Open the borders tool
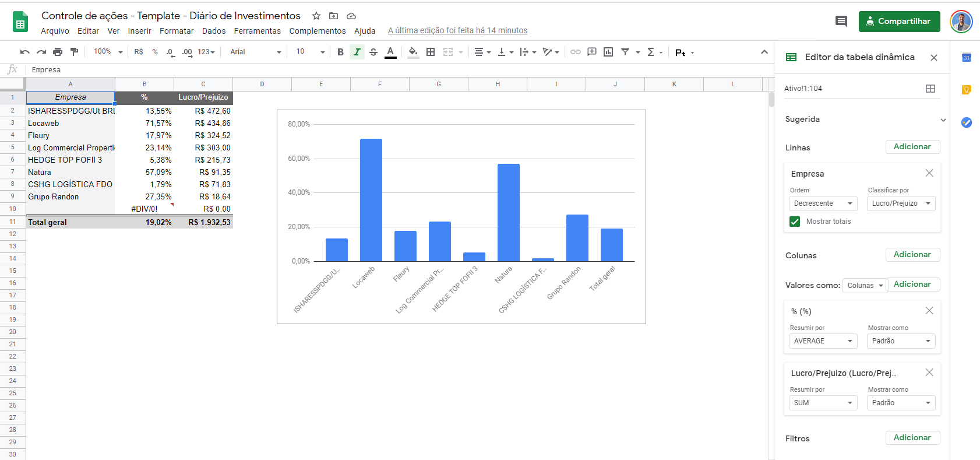 pyautogui.click(x=431, y=52)
